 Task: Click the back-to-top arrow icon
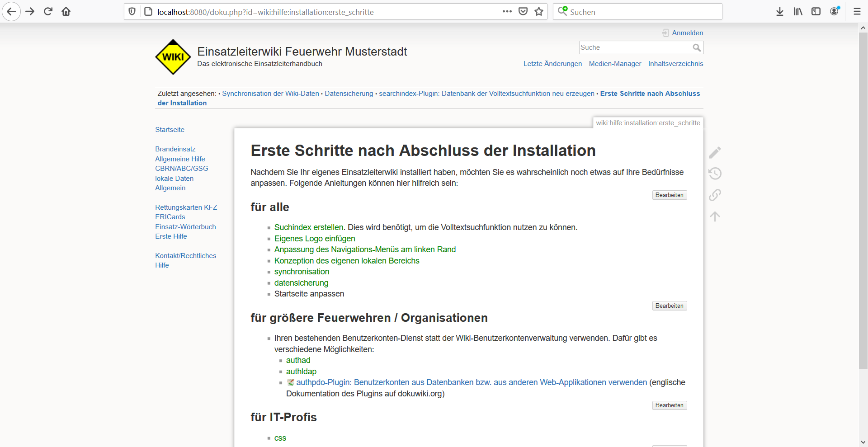(x=715, y=216)
